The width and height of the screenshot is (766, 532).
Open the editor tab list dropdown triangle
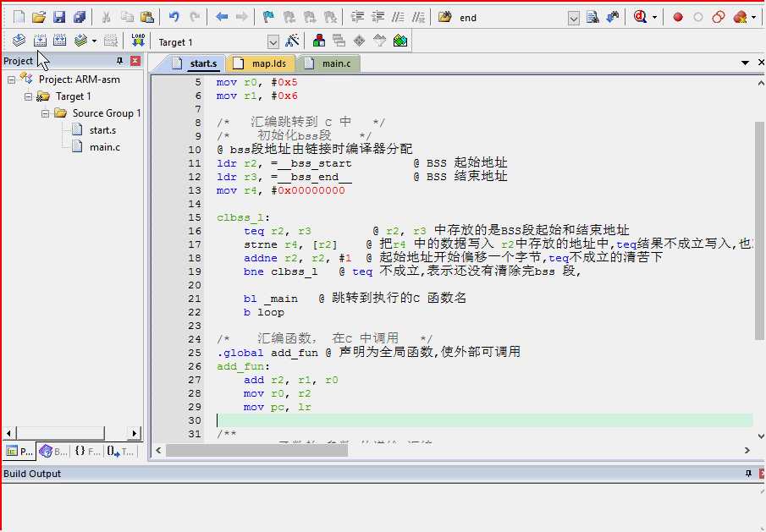[x=745, y=63]
